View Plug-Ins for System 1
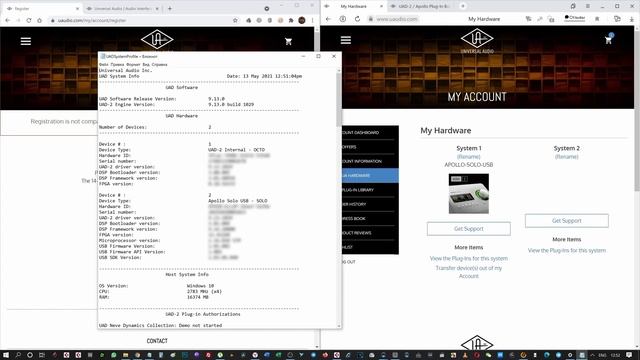Image resolution: width=640 pixels, height=360 pixels. 469,258
